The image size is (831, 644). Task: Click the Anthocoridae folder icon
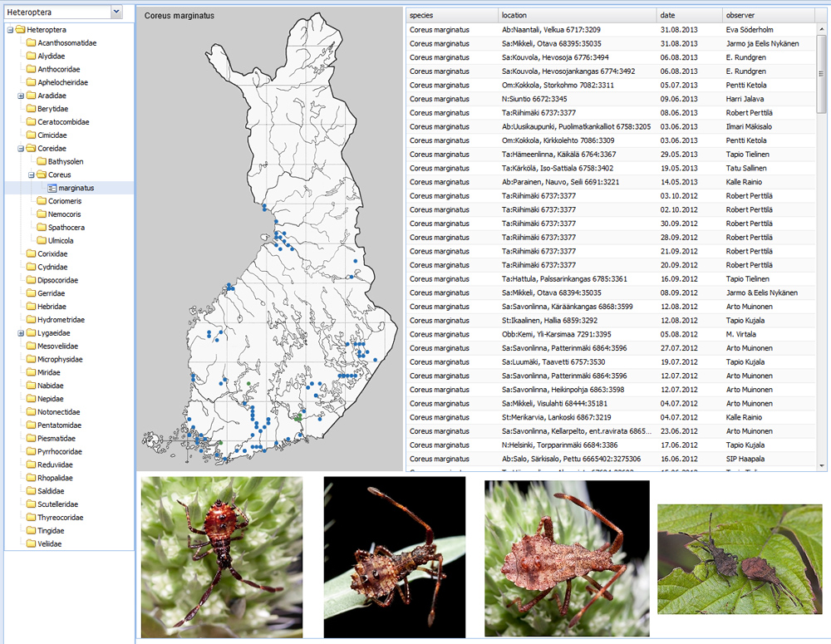click(x=32, y=70)
